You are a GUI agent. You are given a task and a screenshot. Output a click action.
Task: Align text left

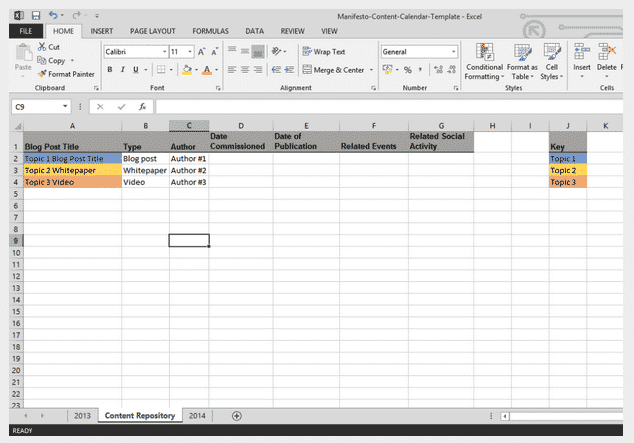point(232,70)
